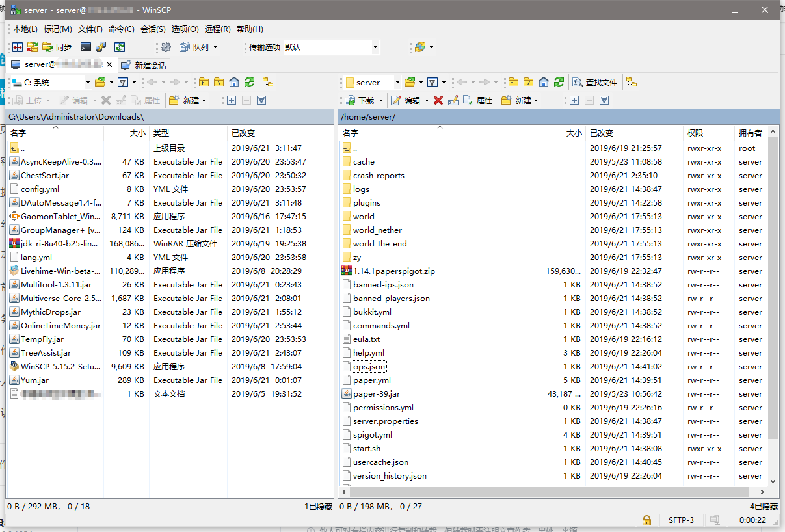Open preferences with the gear icon

click(166, 47)
